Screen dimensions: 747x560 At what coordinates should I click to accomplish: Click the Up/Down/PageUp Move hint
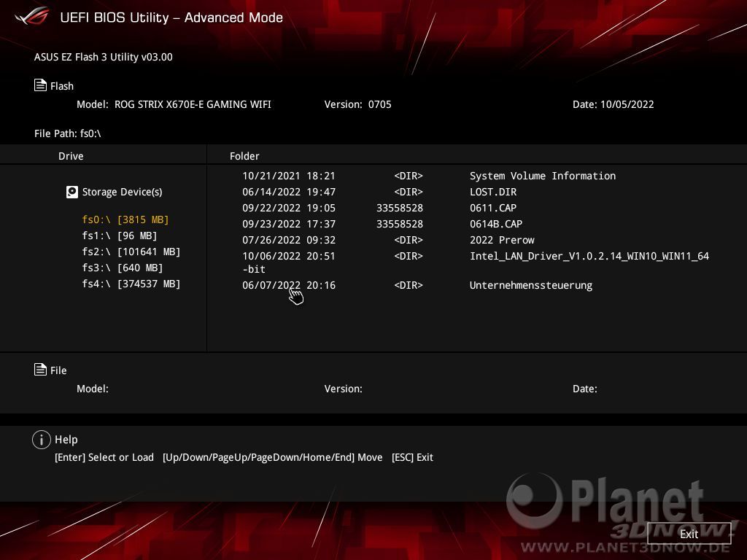(x=273, y=457)
